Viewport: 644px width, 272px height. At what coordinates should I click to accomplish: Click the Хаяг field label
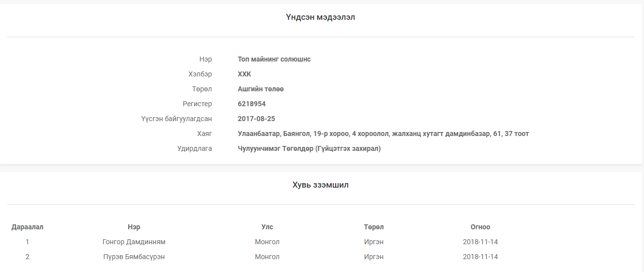pos(204,134)
